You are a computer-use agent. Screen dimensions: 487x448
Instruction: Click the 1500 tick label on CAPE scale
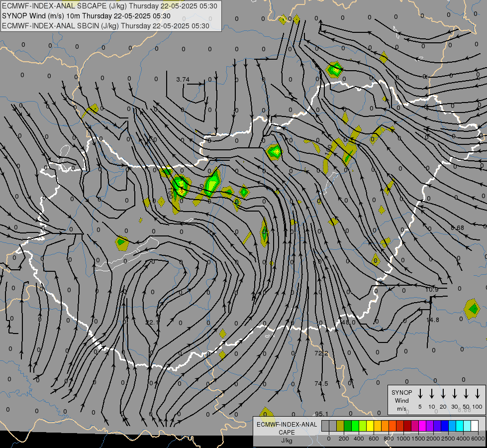tap(418, 439)
